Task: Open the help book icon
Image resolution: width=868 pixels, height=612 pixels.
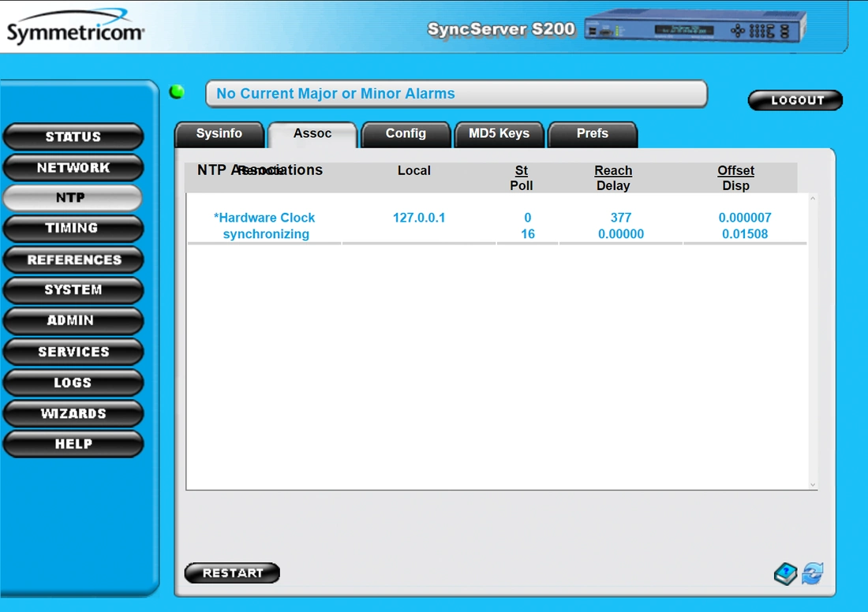Action: point(785,574)
